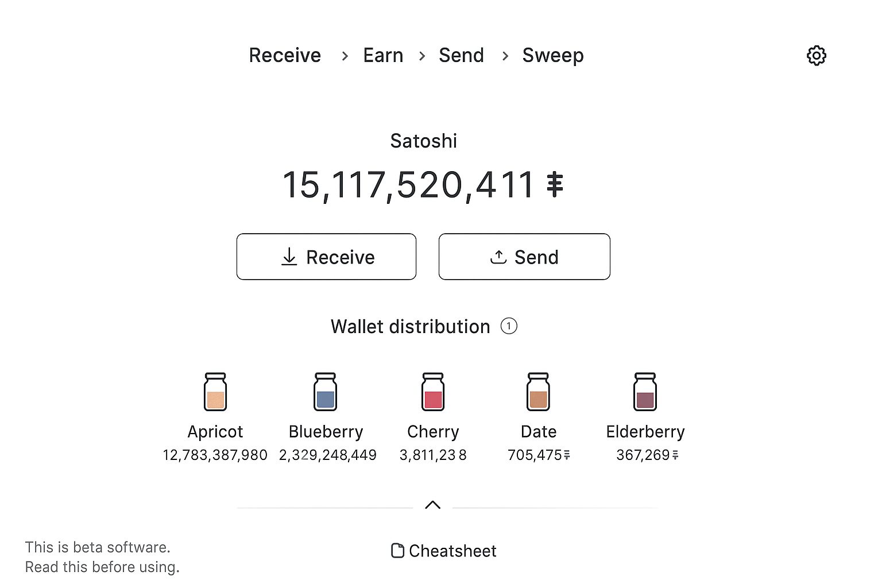Select the Blueberry jar icon
This screenshot has width=882, height=588.
pos(325,392)
